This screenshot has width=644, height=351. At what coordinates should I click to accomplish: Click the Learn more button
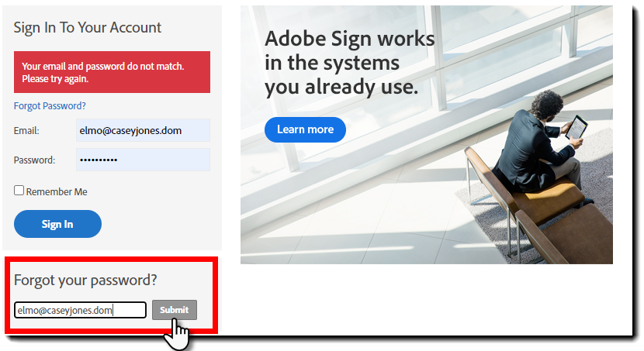(x=305, y=129)
